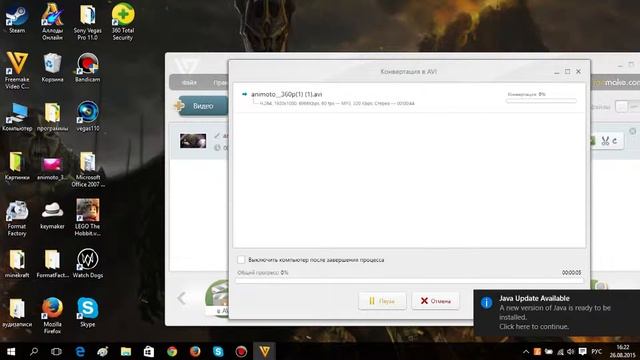This screenshot has width=640, height=360.
Task: Enable shutdown computer after process checkbox
Action: point(241,260)
